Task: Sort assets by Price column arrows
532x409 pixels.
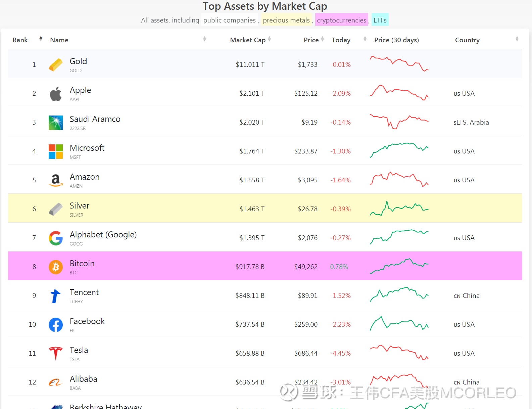Action: pyautogui.click(x=322, y=39)
